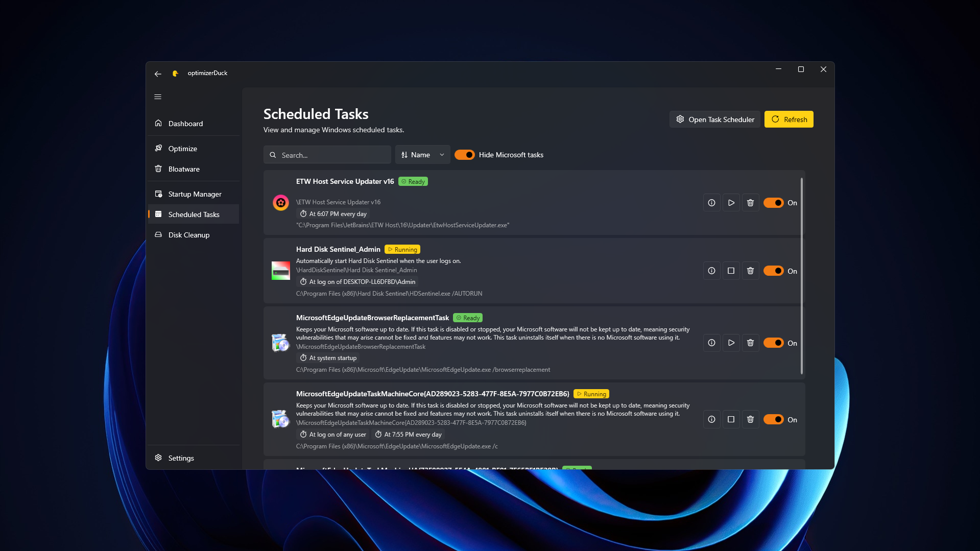
Task: Delete ETW Host Service Updater v16 task
Action: coord(750,203)
